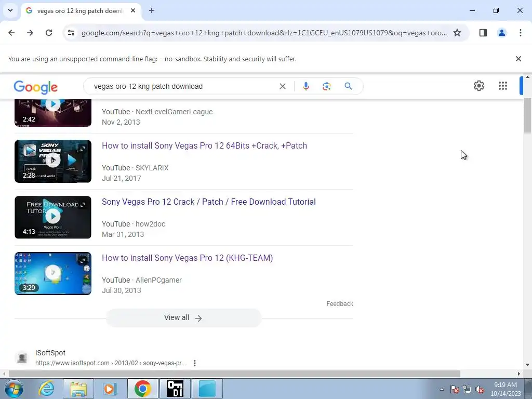Bookmark this page with the star icon
Image resolution: width=532 pixels, height=399 pixels.
(457, 33)
